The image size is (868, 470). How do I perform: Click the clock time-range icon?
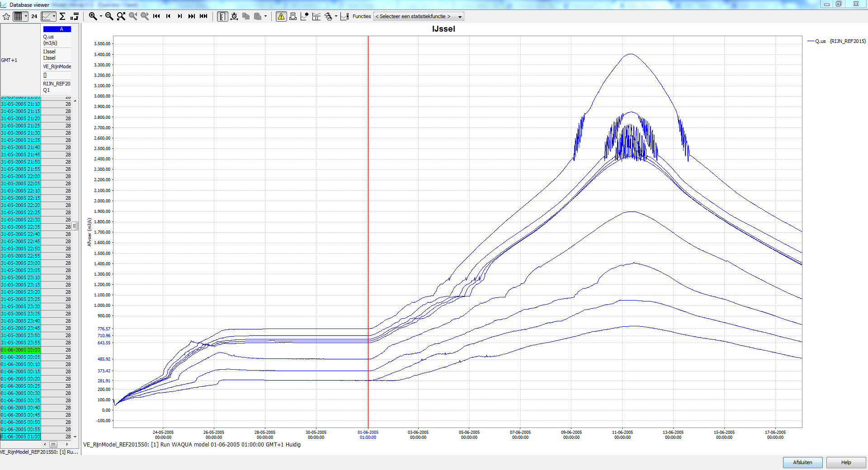[234, 16]
